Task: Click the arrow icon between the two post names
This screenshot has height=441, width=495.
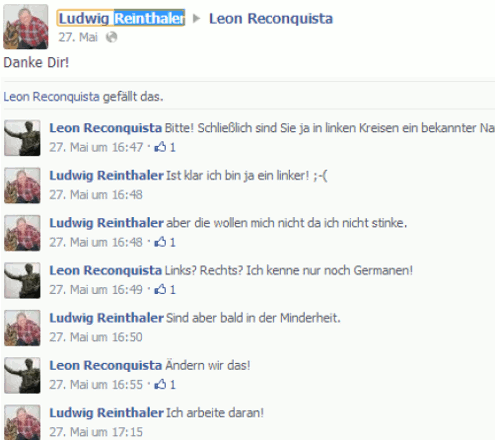Action: pos(197,19)
